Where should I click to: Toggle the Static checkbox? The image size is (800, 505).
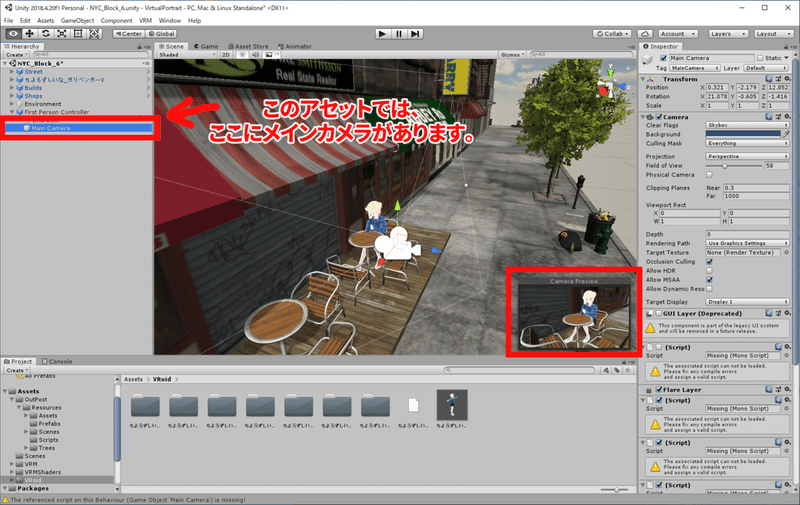coord(760,58)
